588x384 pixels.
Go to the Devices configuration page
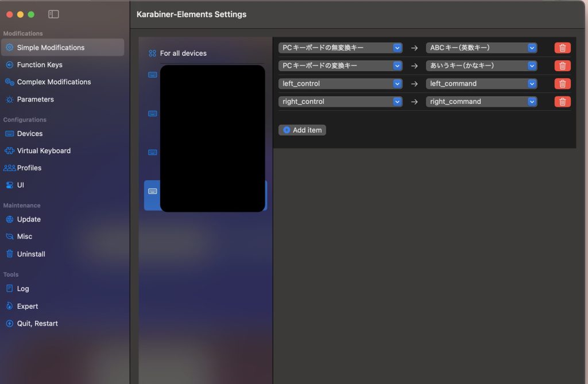(x=29, y=134)
